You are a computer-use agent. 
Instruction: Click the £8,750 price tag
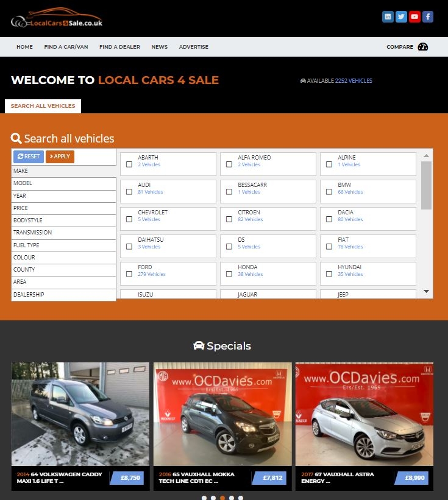tap(127, 478)
